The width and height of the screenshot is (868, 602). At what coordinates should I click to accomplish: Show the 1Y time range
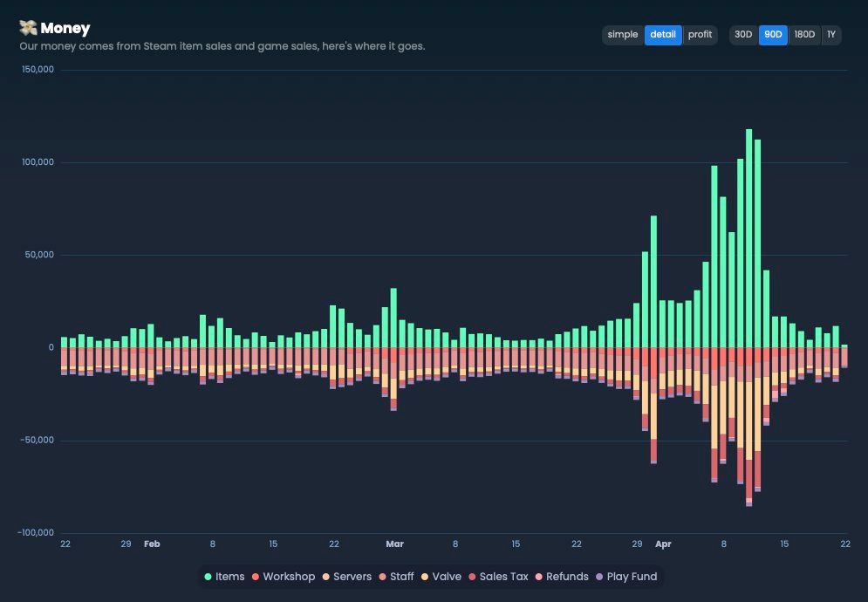click(x=831, y=35)
